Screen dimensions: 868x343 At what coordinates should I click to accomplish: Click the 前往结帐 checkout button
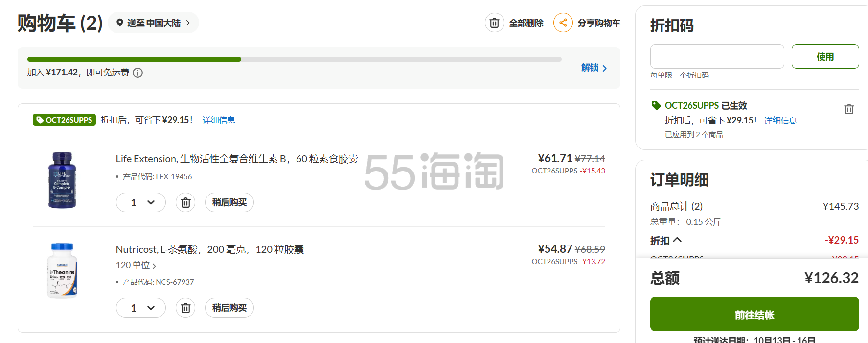(x=754, y=315)
